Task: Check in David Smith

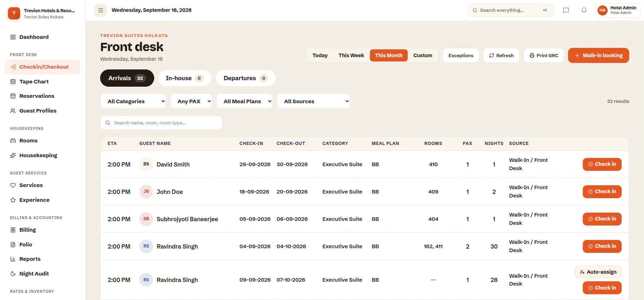Action: pyautogui.click(x=602, y=164)
